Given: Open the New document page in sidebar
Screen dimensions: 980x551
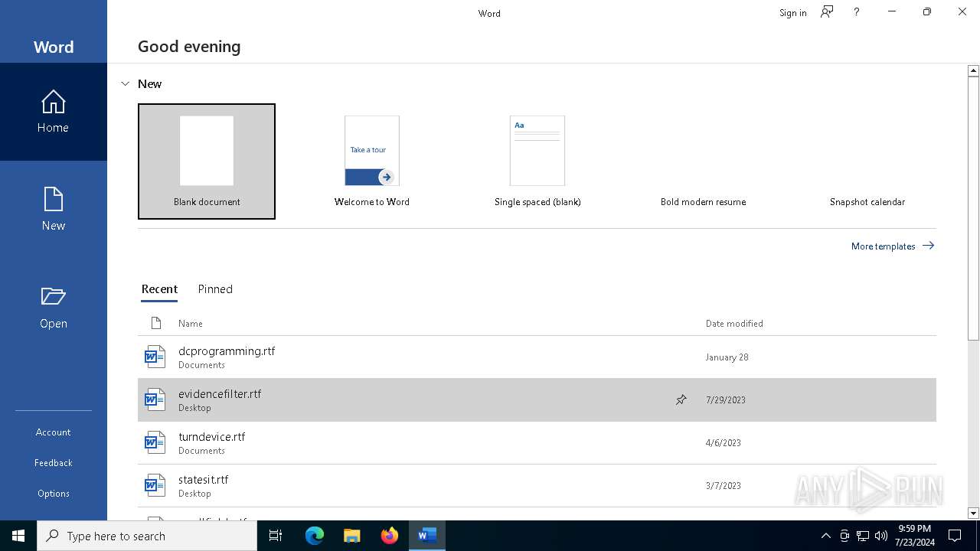Looking at the screenshot, I should click(x=54, y=209).
